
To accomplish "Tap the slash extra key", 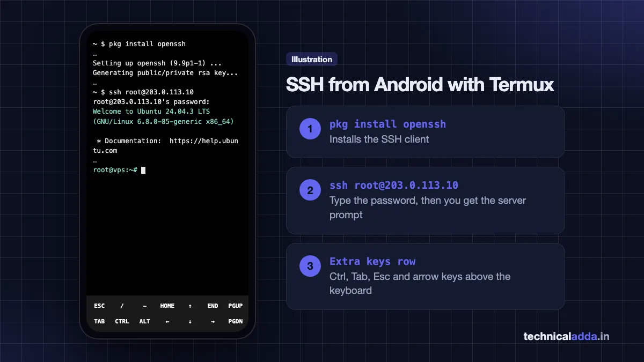I will (x=122, y=306).
